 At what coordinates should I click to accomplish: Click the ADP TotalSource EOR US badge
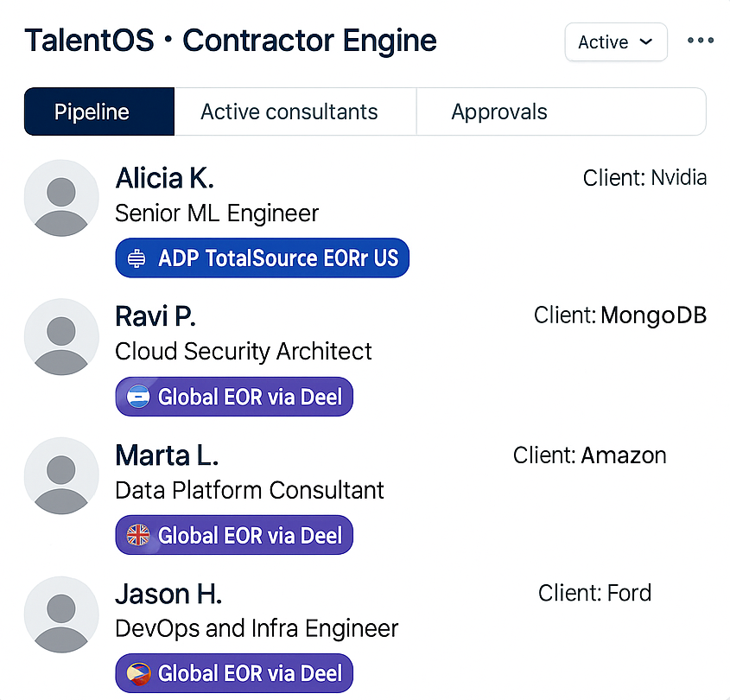tap(262, 258)
